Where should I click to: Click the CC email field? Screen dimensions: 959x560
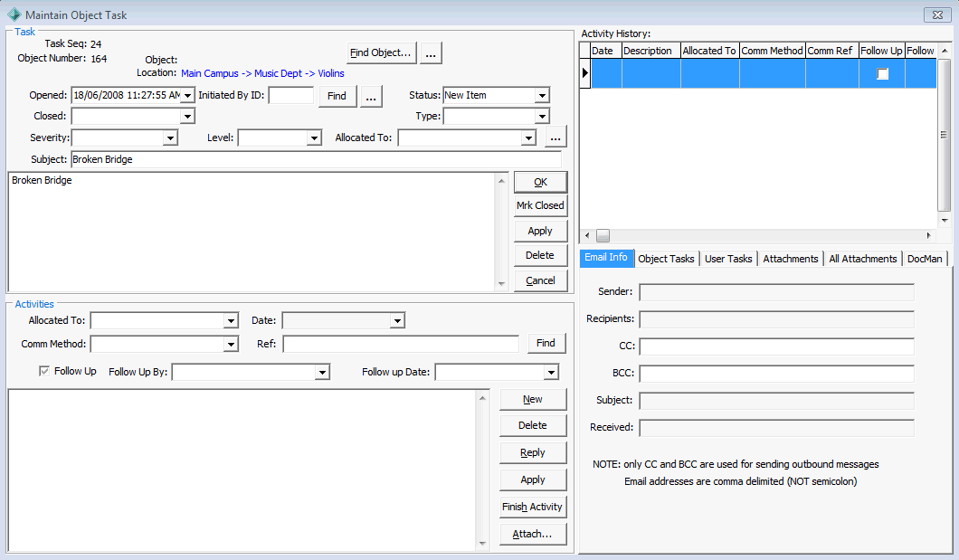[x=777, y=346]
